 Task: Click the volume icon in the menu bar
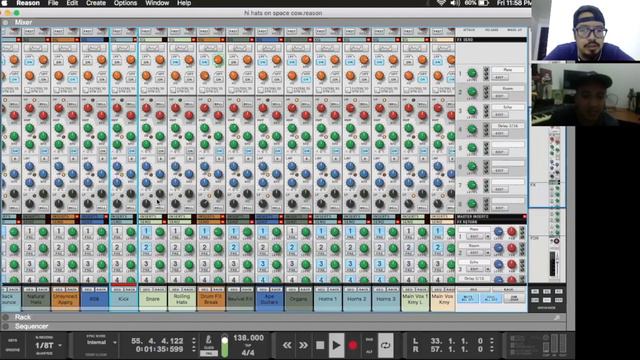tap(455, 3)
